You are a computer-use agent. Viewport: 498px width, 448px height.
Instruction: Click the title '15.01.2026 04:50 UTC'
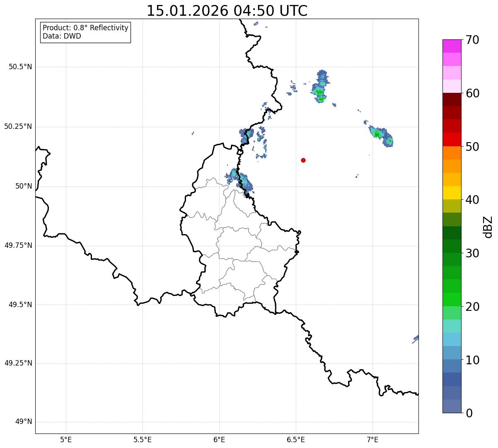[227, 10]
